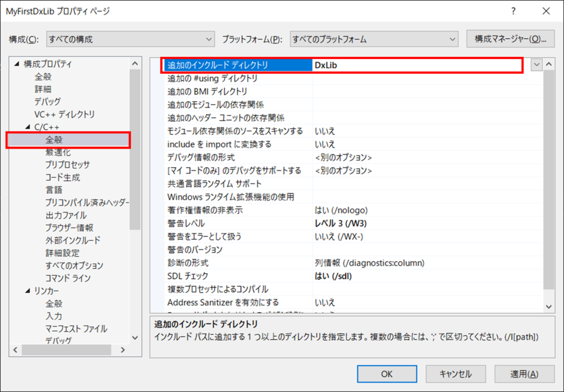Collapse the 構成プロパティ tree node
Screen dimensions: 564x392
[17, 64]
